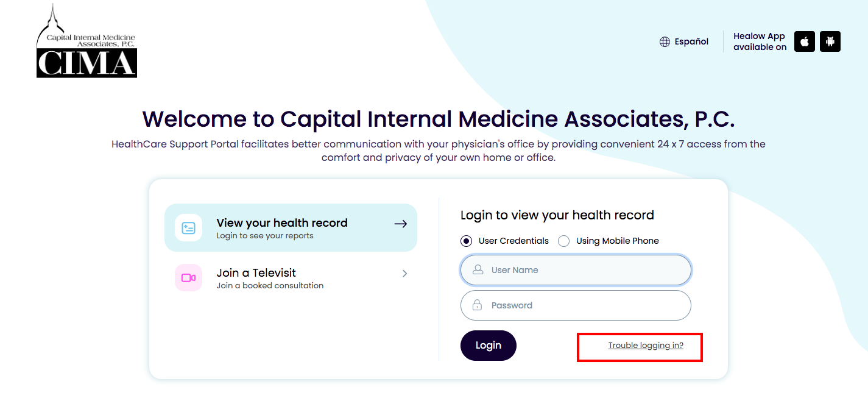Click the pink Televisit video camera icon
This screenshot has height=398, width=868.
point(189,278)
